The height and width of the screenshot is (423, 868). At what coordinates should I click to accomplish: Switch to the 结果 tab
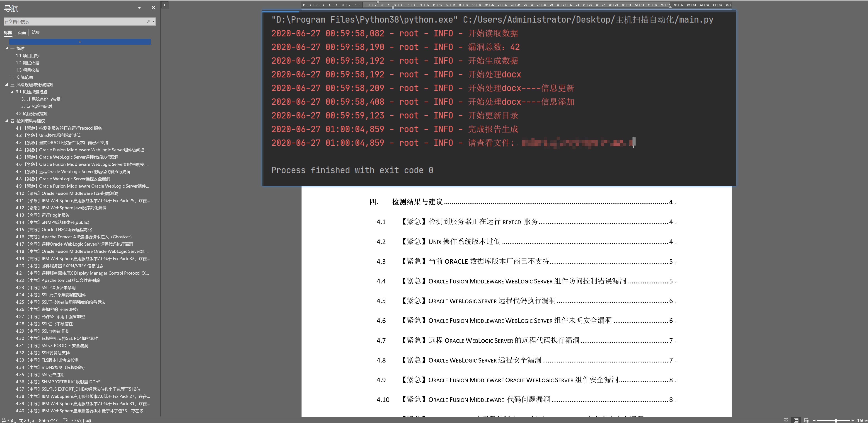click(x=36, y=33)
